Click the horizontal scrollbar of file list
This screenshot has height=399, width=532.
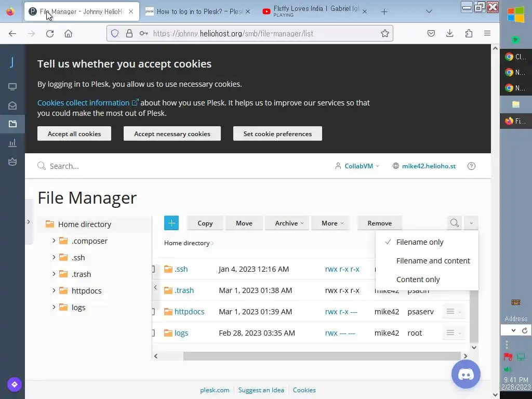click(x=322, y=356)
